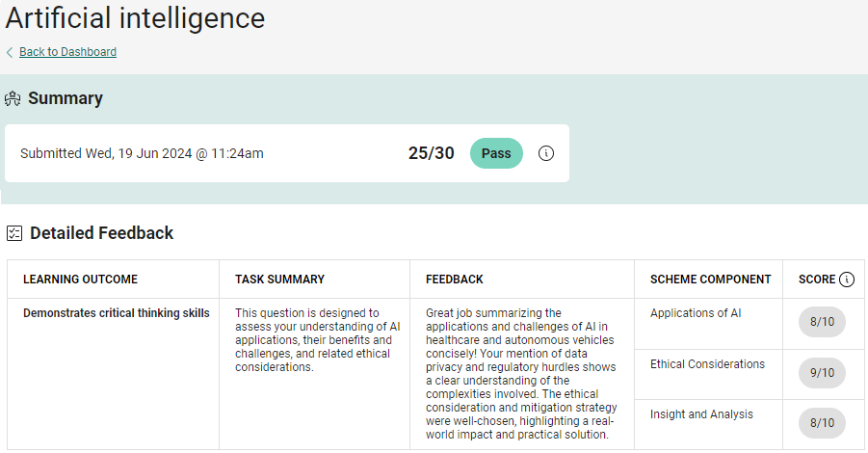Click the Detailed Feedback checklist icon
This screenshot has height=453, width=868.
coord(14,233)
